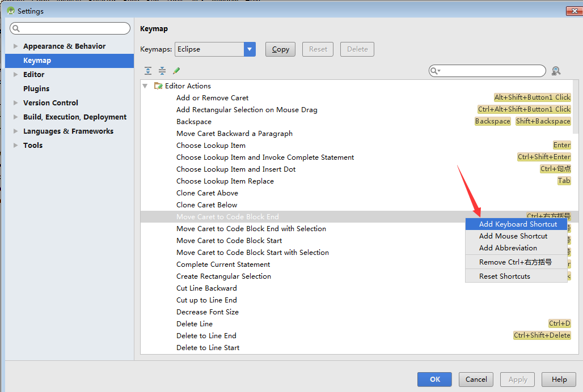Screen dimensions: 583x392
Task: Expand the Languages & Frameworks section
Action: 16,131
